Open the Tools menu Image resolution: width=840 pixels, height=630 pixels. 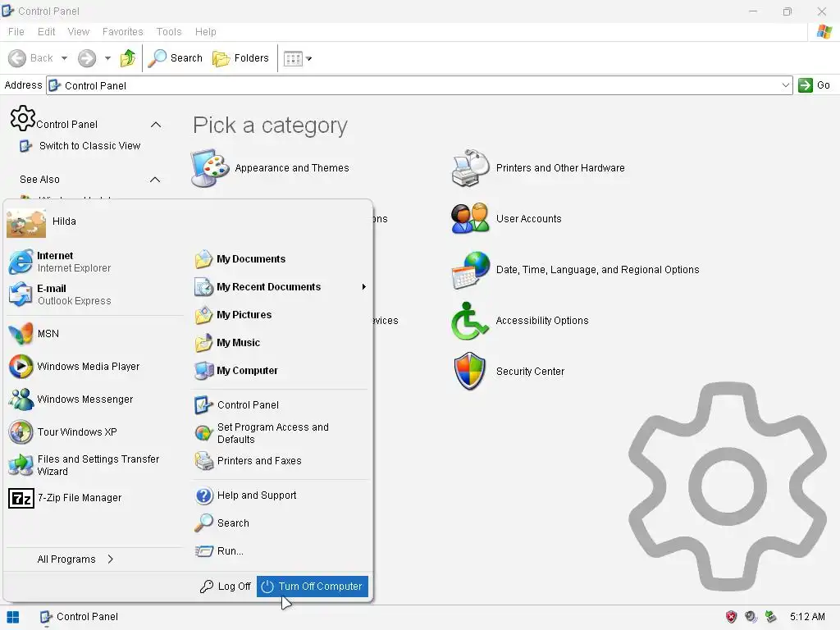[169, 32]
